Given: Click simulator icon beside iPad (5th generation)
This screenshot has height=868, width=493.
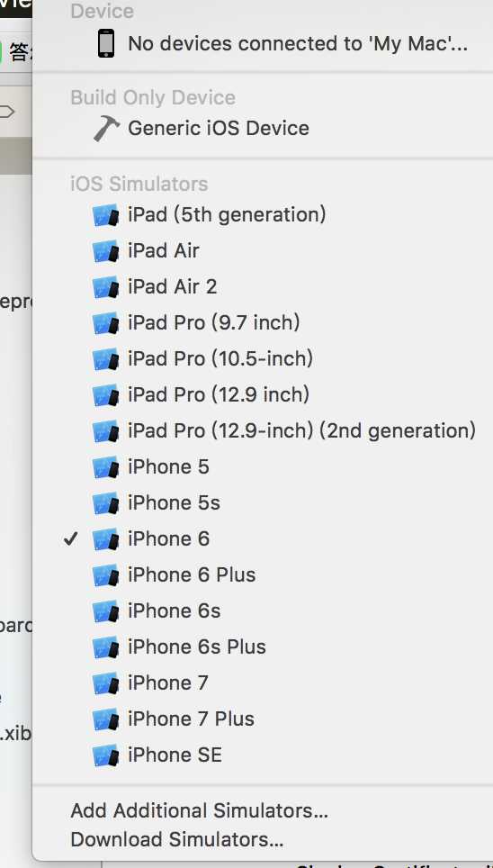Looking at the screenshot, I should click(105, 215).
